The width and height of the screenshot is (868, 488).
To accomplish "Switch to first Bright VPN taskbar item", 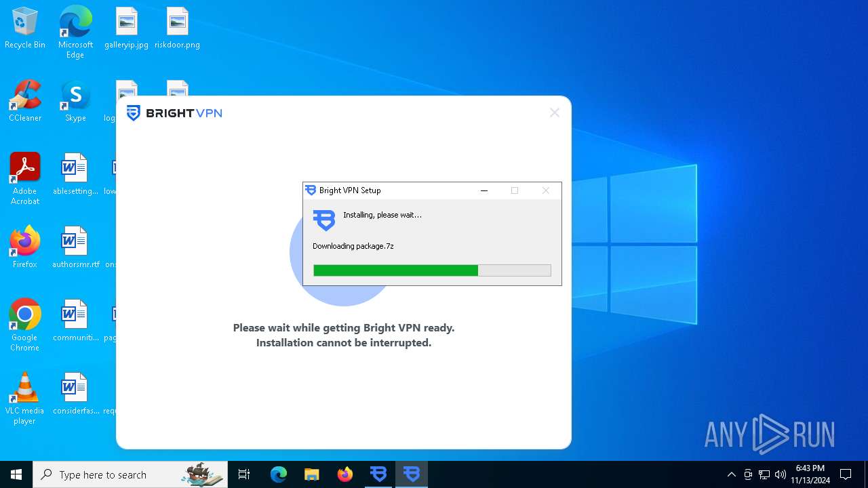I will coord(378,474).
